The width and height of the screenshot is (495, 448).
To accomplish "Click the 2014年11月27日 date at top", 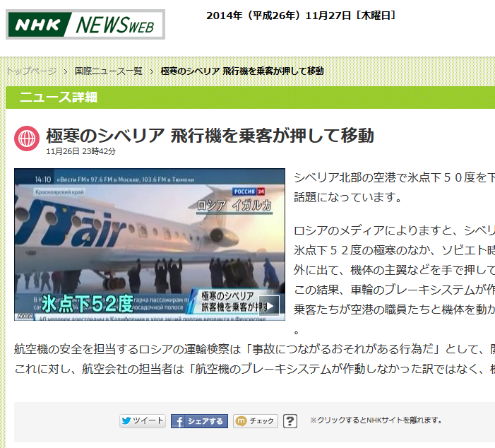I will point(301,16).
